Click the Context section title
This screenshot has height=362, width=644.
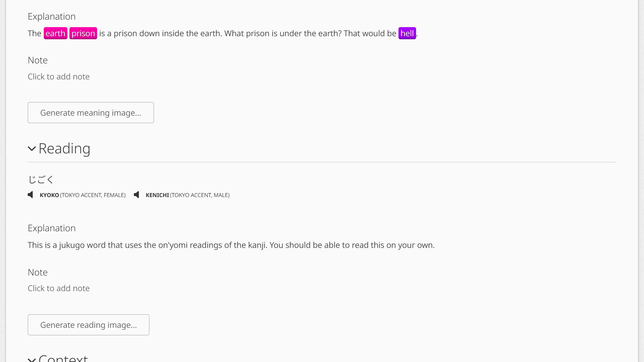coord(63,359)
